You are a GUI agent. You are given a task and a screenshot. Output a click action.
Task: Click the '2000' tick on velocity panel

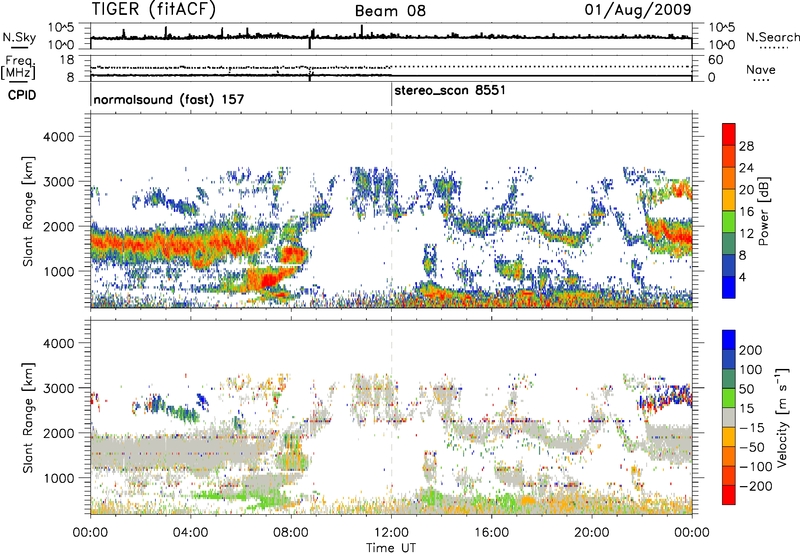[x=58, y=433]
